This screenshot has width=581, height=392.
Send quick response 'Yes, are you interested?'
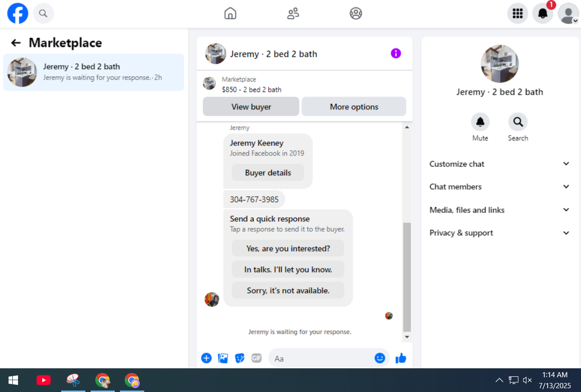288,248
